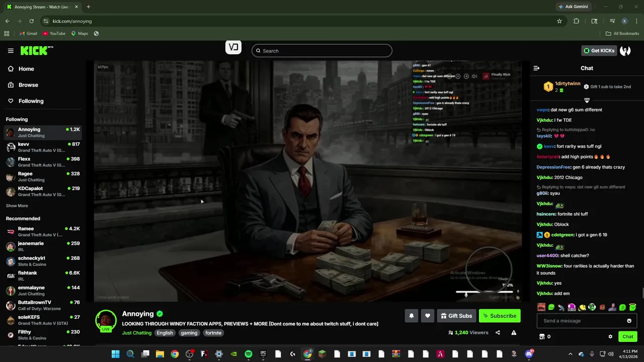This screenshot has width=644, height=362.
Task: Open the hamburger sidebar menu
Action: 11,51
